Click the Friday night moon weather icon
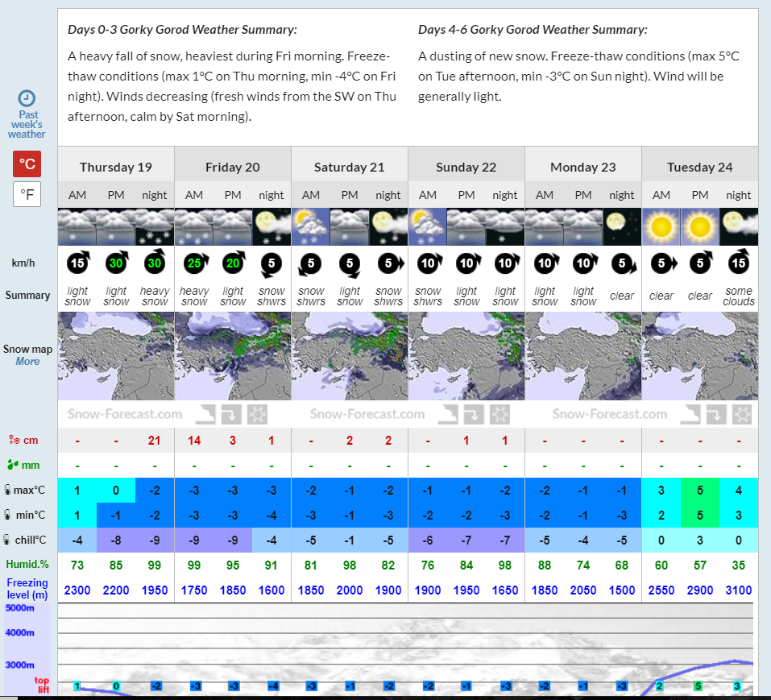 click(272, 226)
